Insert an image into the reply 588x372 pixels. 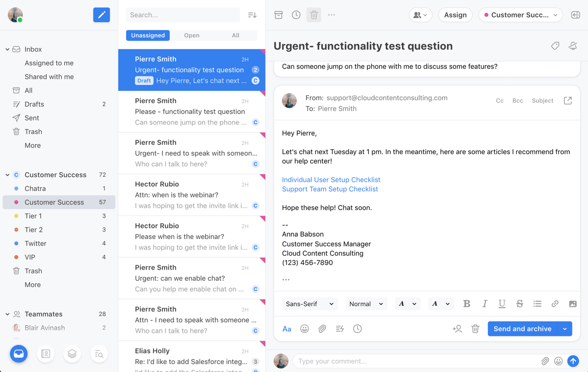pos(573,304)
